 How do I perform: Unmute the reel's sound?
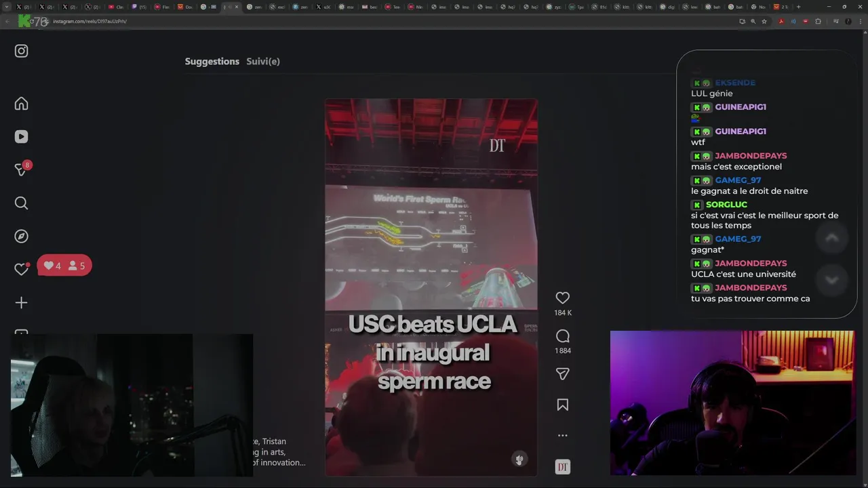point(519,460)
